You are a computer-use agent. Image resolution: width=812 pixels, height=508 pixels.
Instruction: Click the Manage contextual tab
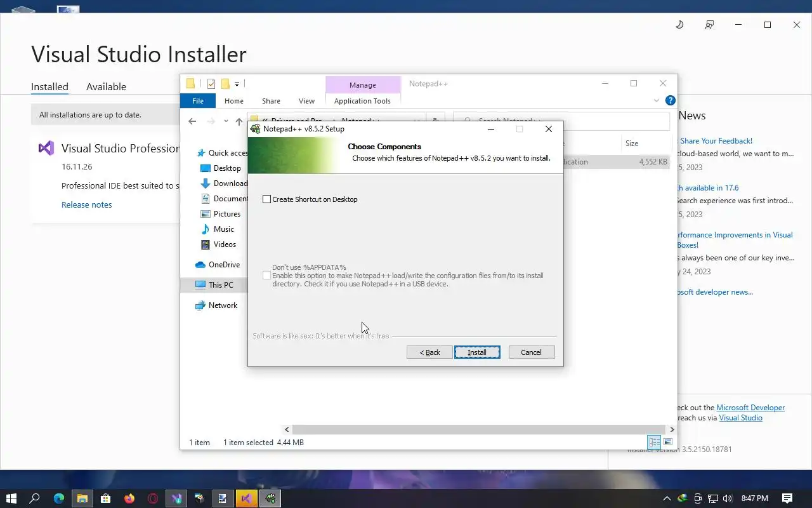(x=363, y=85)
